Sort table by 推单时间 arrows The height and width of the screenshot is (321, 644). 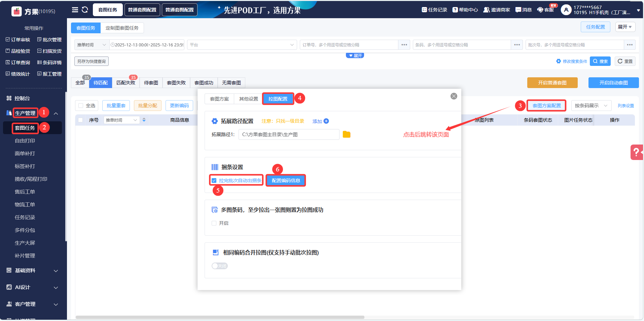click(144, 120)
